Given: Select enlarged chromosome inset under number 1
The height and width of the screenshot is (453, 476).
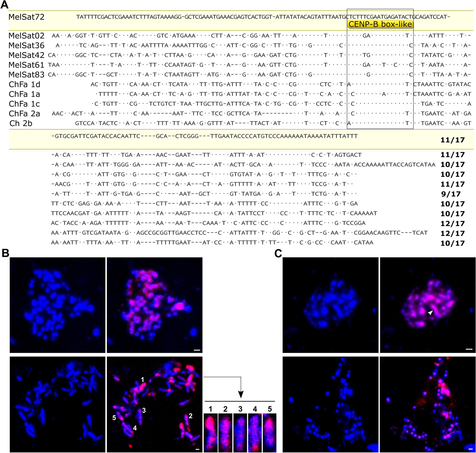Looking at the screenshot, I should pos(211,433).
